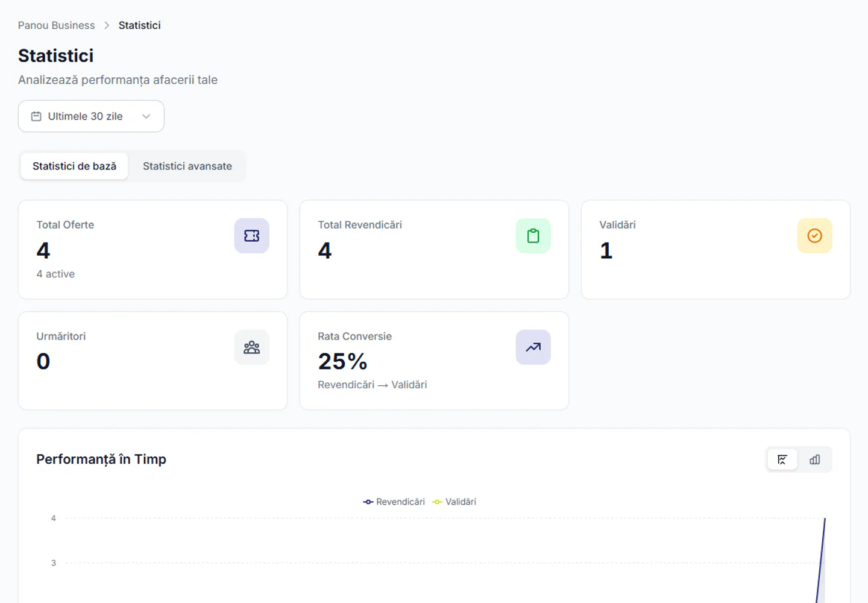Toggle Validări series in chart legend

point(454,502)
